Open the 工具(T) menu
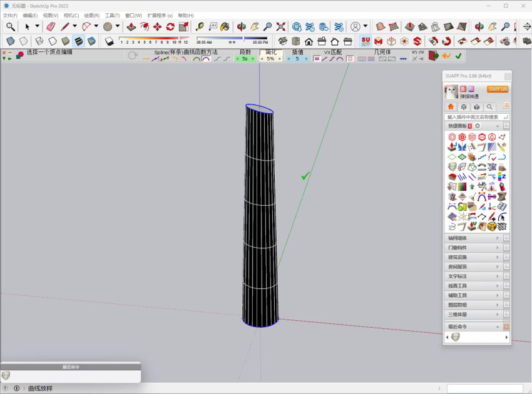532x394 pixels. click(x=112, y=15)
